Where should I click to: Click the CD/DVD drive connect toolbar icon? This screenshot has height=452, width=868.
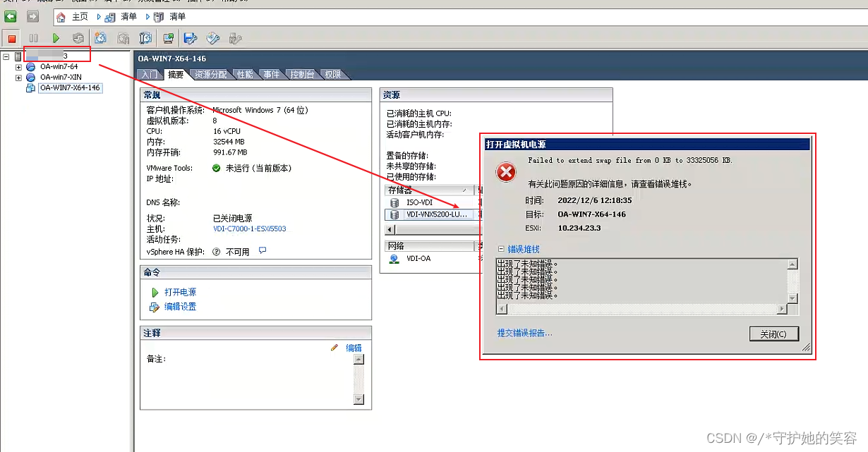(213, 38)
